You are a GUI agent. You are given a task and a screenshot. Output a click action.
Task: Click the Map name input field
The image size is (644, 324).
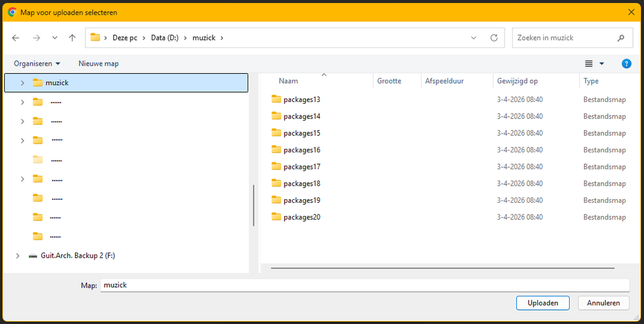coord(364,285)
